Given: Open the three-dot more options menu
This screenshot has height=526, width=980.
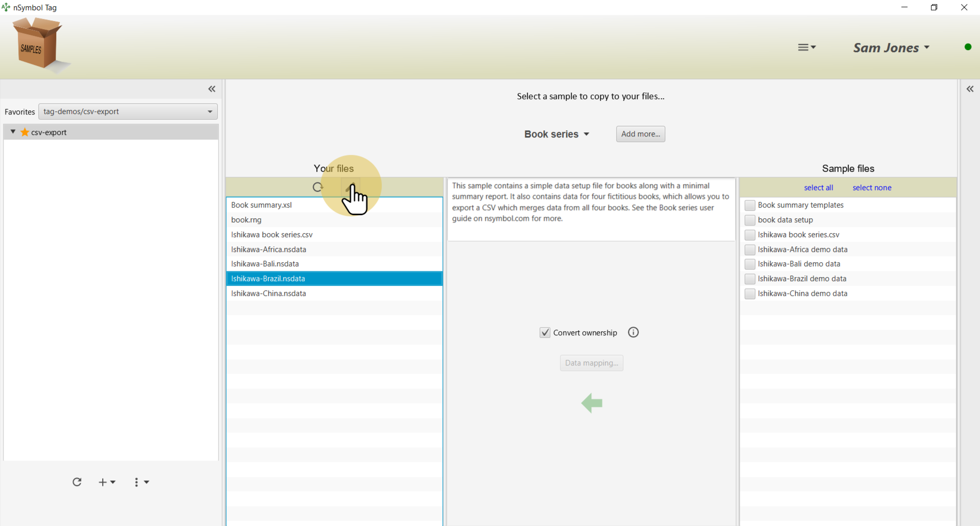Looking at the screenshot, I should click(142, 482).
